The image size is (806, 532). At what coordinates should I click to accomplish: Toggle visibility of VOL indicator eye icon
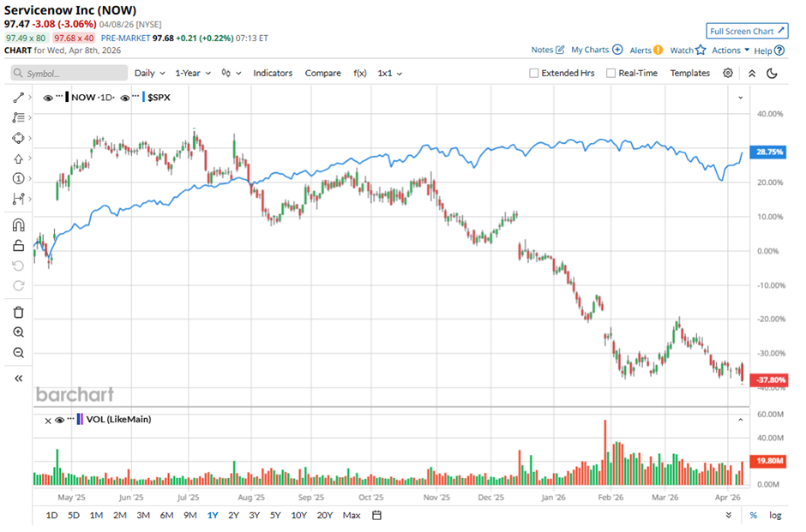60,421
